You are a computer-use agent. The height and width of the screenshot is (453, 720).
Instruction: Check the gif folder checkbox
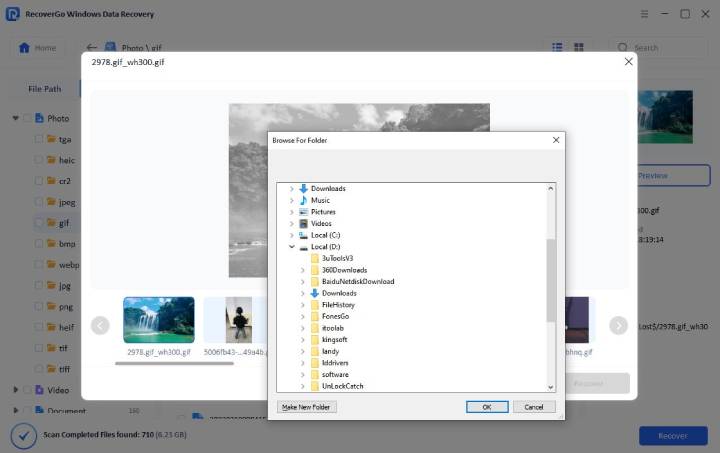(x=39, y=223)
